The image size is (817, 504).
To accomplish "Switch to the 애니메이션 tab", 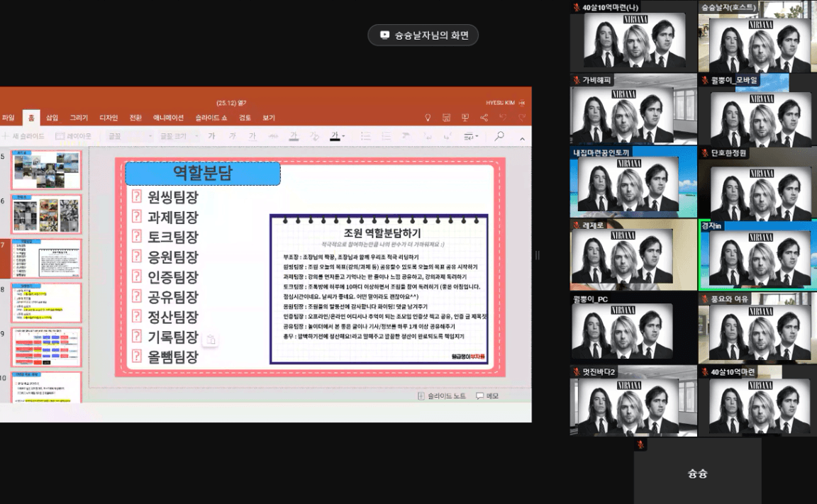I will [x=168, y=118].
